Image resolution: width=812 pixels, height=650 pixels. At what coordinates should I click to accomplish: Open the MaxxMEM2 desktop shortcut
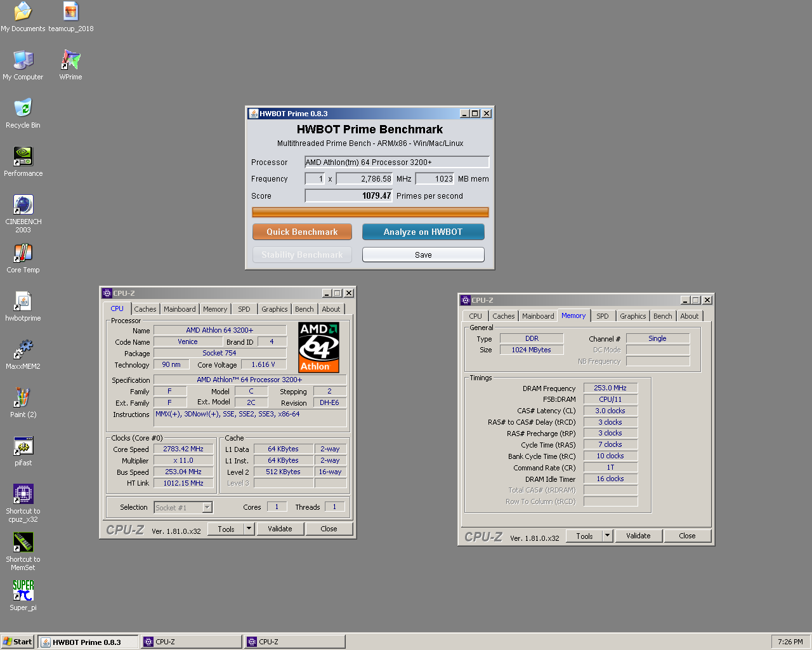tap(23, 355)
